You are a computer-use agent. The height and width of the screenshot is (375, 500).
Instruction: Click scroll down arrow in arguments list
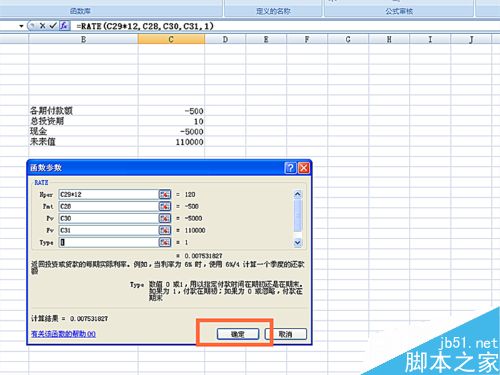pos(298,243)
